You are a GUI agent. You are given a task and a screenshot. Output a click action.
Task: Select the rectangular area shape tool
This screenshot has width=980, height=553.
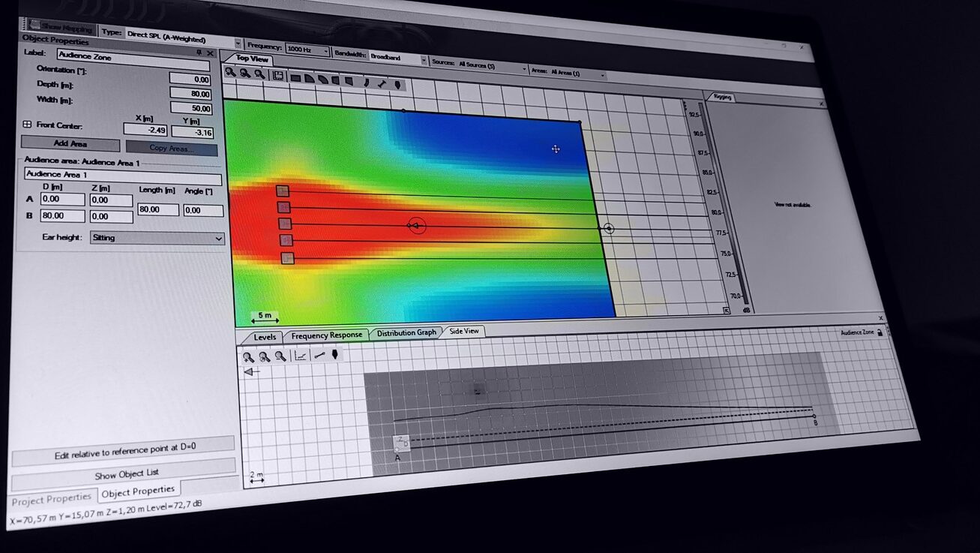[295, 77]
